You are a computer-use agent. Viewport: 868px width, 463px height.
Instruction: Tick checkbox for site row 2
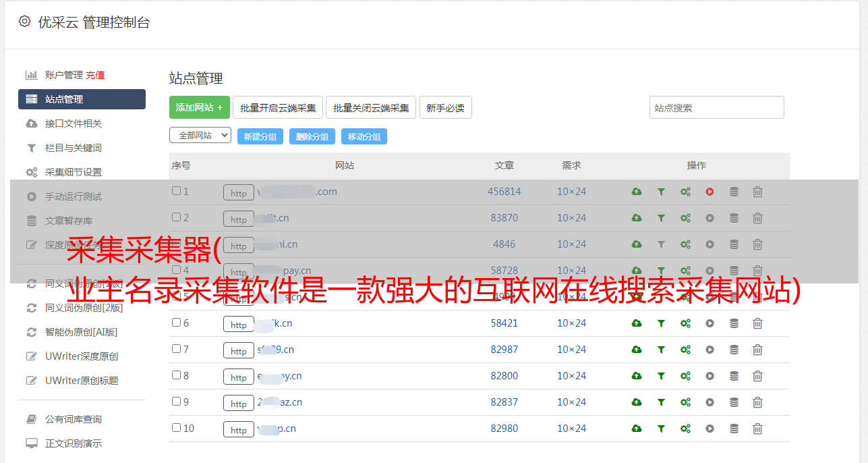coord(176,217)
